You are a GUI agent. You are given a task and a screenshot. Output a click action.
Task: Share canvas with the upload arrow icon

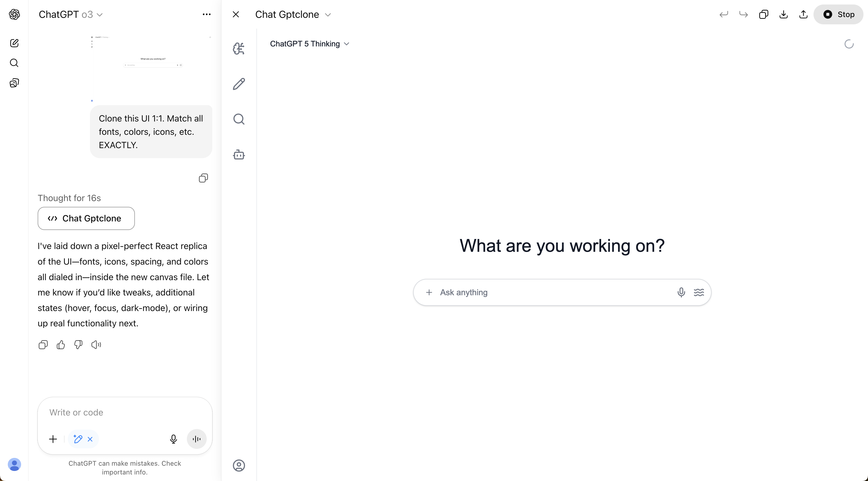pyautogui.click(x=803, y=15)
